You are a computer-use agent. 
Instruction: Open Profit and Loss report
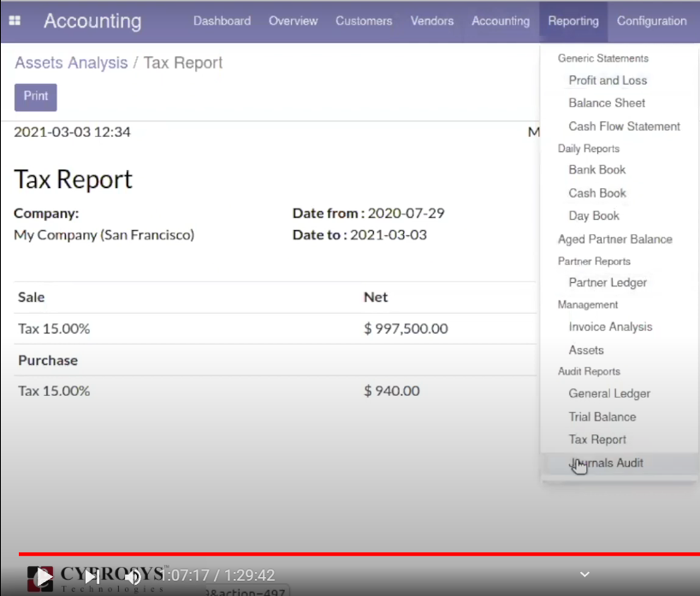(608, 80)
